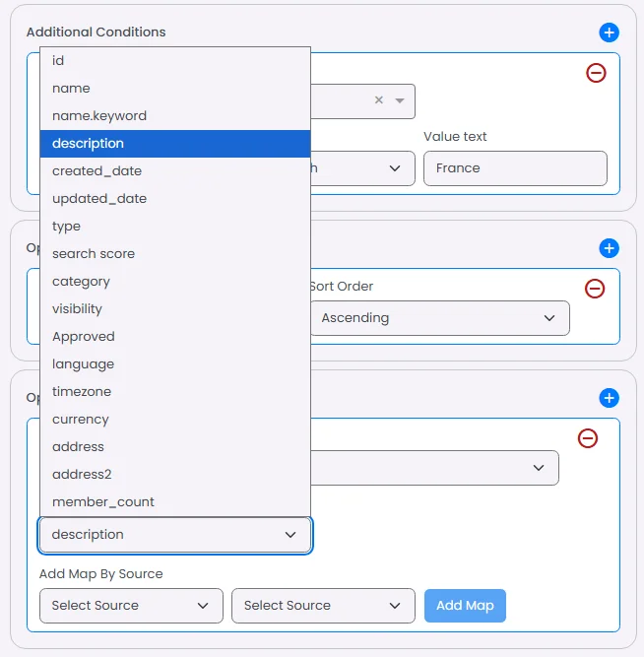Collapse the open description field dropdown
Image resolution: width=644 pixels, height=657 pixels.
pos(175,535)
